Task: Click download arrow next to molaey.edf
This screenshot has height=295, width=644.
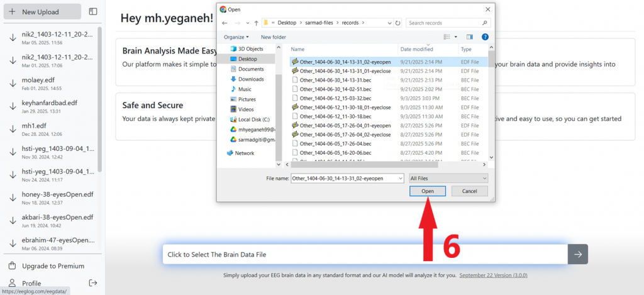Action: coord(12,82)
